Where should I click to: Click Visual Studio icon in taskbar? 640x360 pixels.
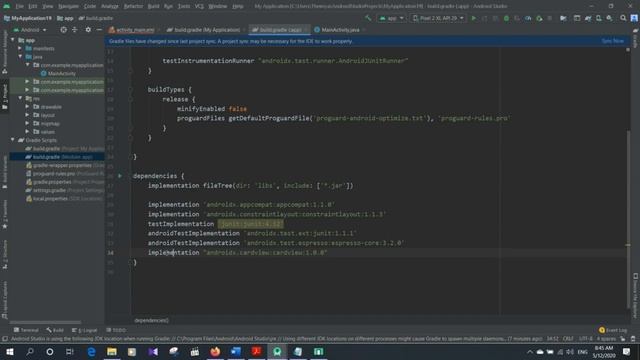[x=153, y=351]
